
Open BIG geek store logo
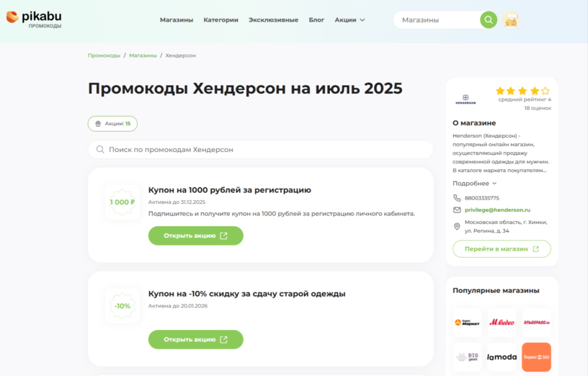[x=467, y=357]
